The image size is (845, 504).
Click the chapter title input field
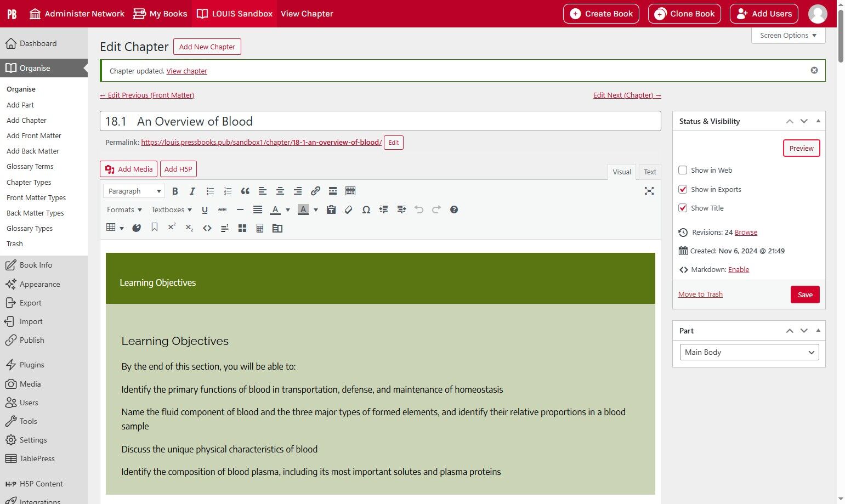click(381, 121)
